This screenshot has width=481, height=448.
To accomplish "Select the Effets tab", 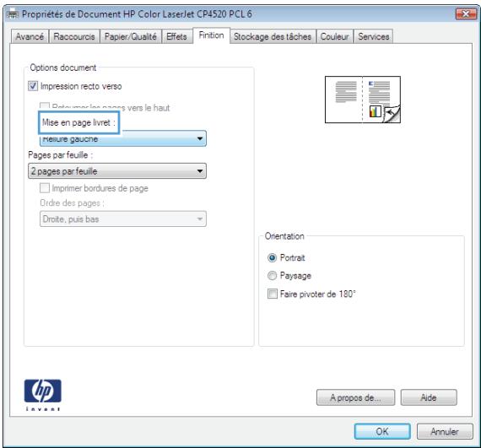I will 176,36.
